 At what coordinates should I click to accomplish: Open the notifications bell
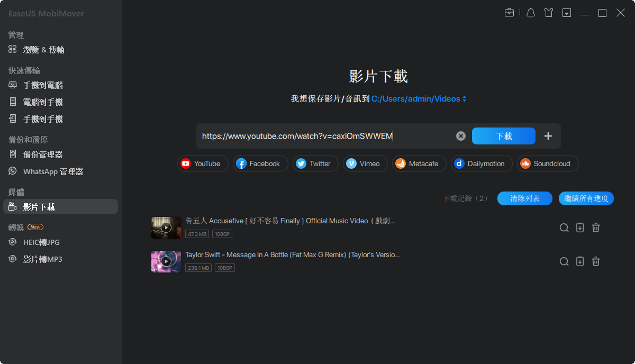coord(530,12)
